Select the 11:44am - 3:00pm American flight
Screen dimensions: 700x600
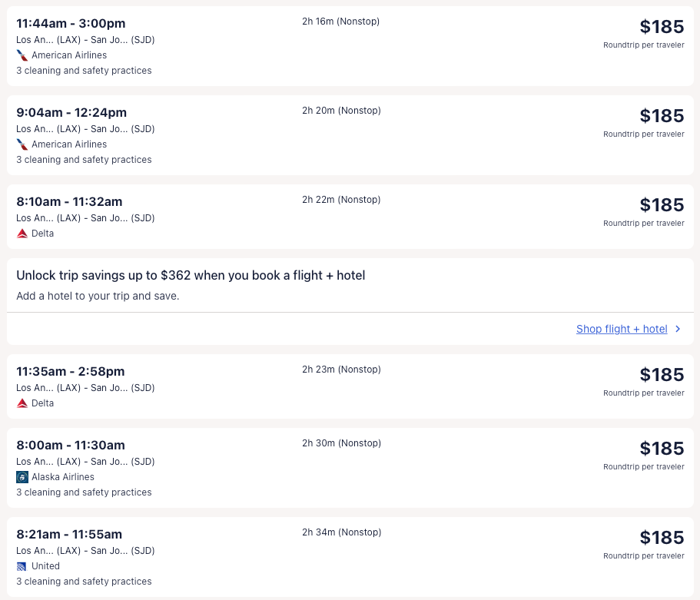(71, 23)
